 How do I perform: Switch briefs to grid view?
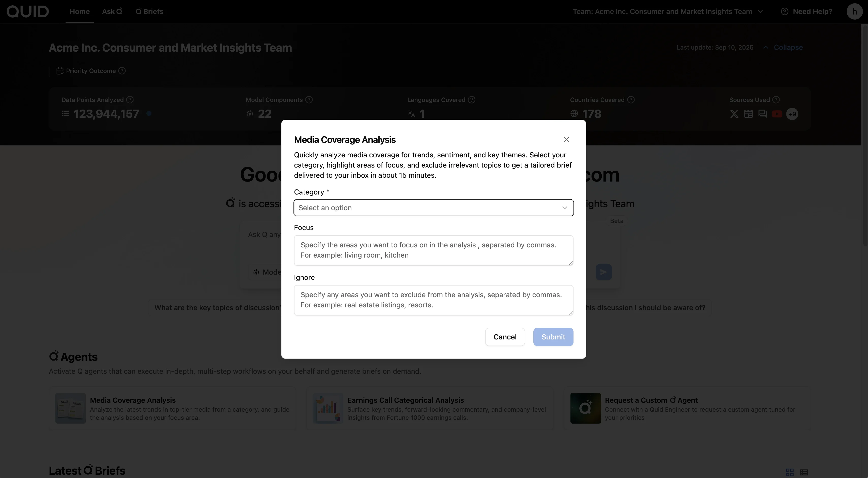click(789, 472)
